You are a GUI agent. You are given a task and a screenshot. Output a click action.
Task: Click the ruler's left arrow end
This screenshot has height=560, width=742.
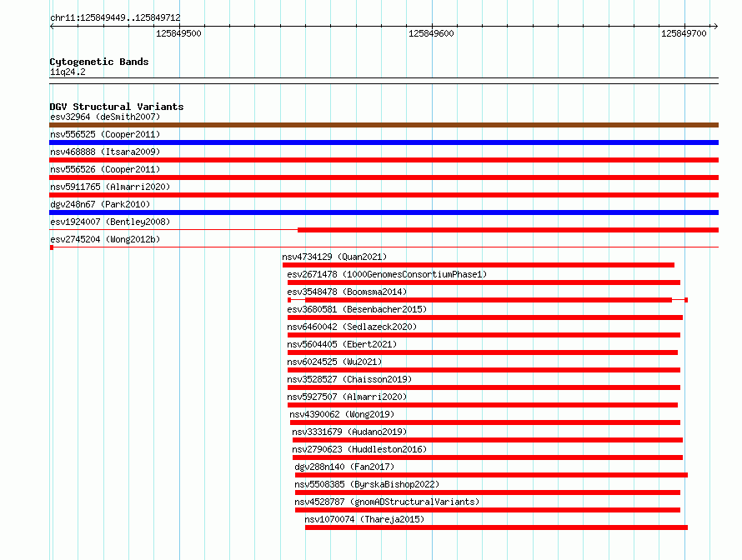(52, 26)
